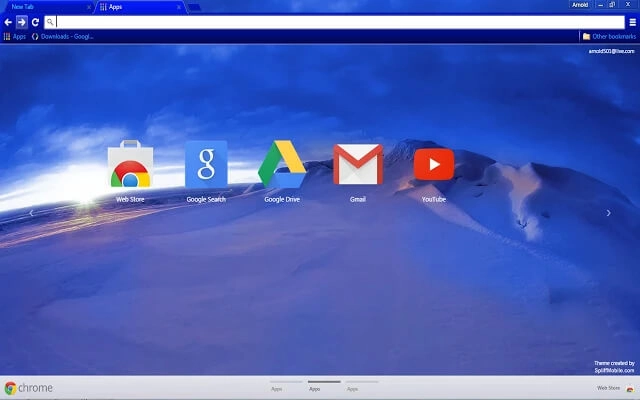
Task: Close the New Tab tab
Action: tap(89, 7)
